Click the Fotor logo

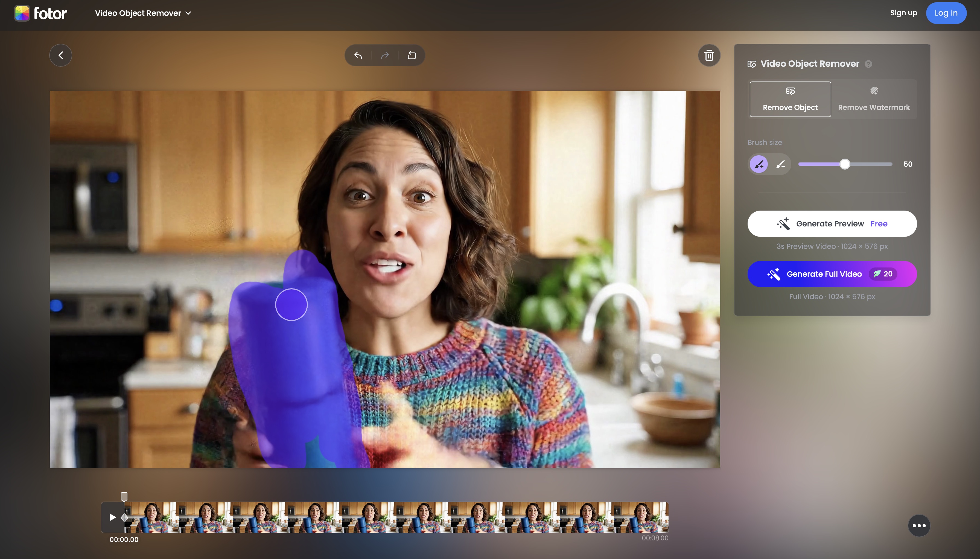41,13
